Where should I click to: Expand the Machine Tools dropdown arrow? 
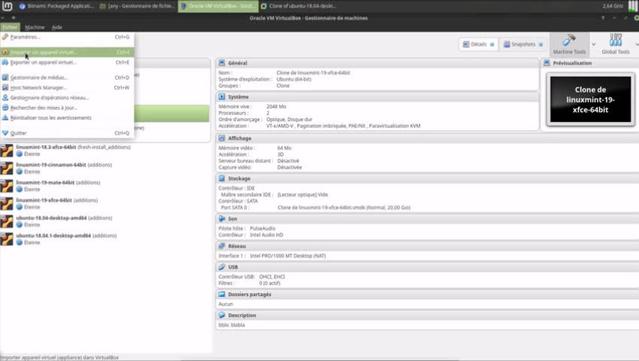(x=593, y=44)
